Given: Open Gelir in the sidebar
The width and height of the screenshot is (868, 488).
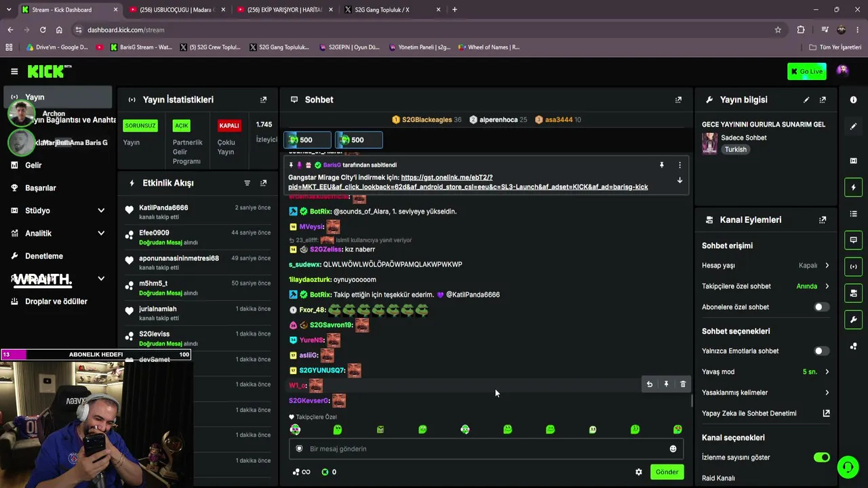Looking at the screenshot, I should coord(57,165).
